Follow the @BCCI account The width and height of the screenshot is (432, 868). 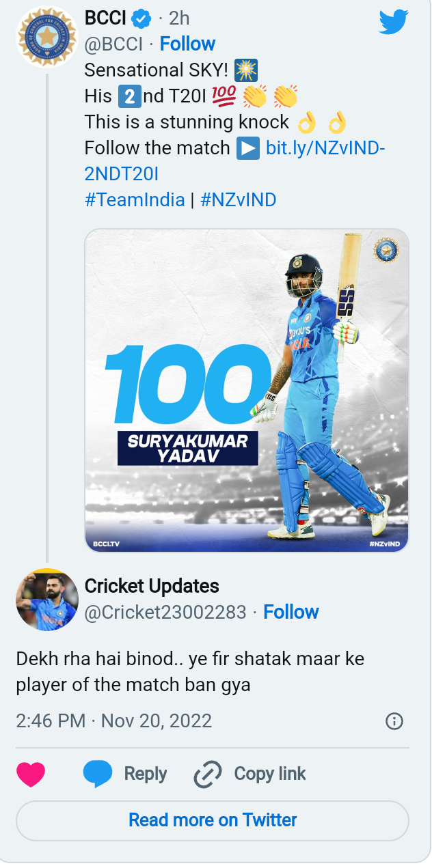(x=187, y=44)
